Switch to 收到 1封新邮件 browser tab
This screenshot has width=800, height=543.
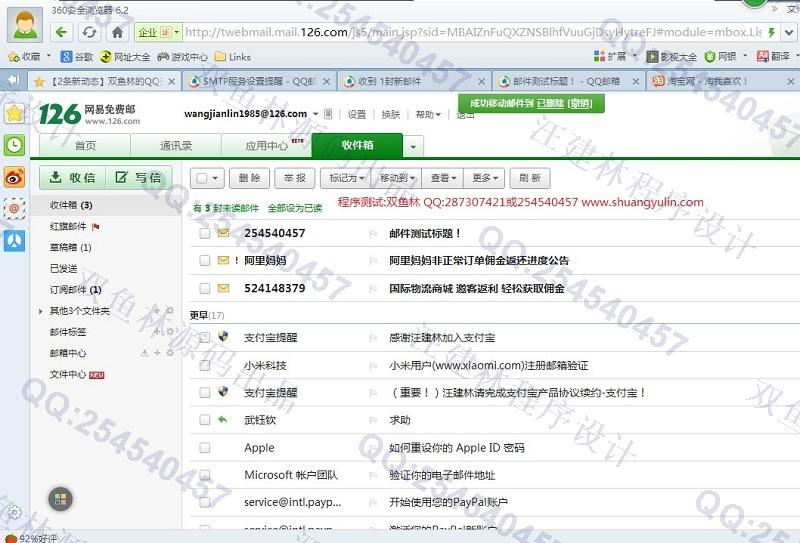click(413, 81)
